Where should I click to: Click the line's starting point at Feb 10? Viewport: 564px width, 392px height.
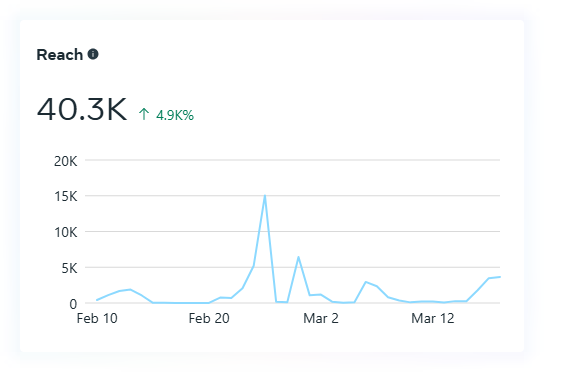coord(97,300)
